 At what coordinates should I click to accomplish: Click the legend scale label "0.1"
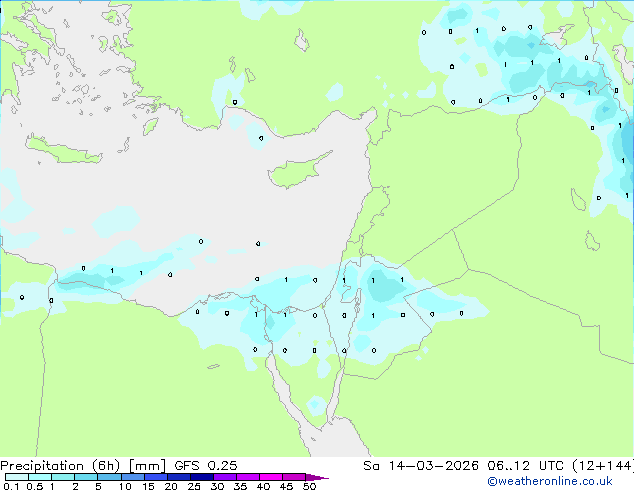point(11,486)
